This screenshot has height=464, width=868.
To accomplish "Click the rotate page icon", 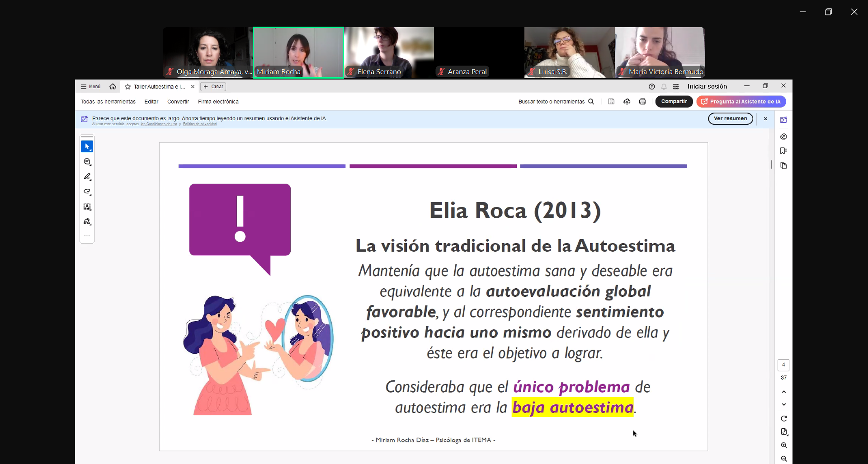I will (x=784, y=418).
